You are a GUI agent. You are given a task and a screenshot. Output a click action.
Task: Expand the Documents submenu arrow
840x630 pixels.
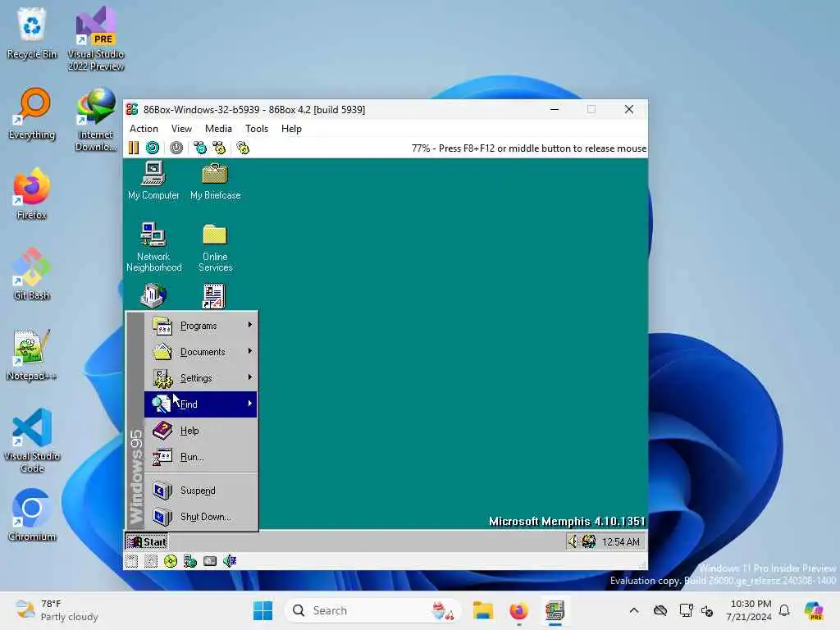click(249, 351)
